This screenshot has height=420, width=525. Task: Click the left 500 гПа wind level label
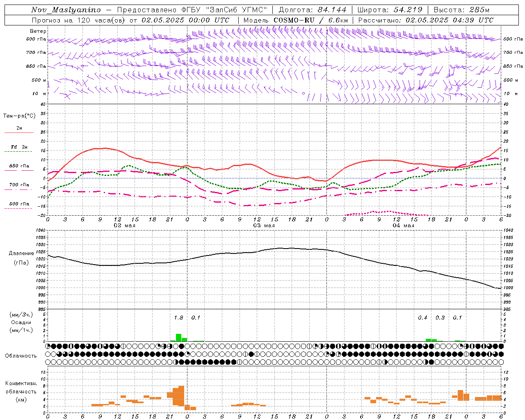[36, 39]
